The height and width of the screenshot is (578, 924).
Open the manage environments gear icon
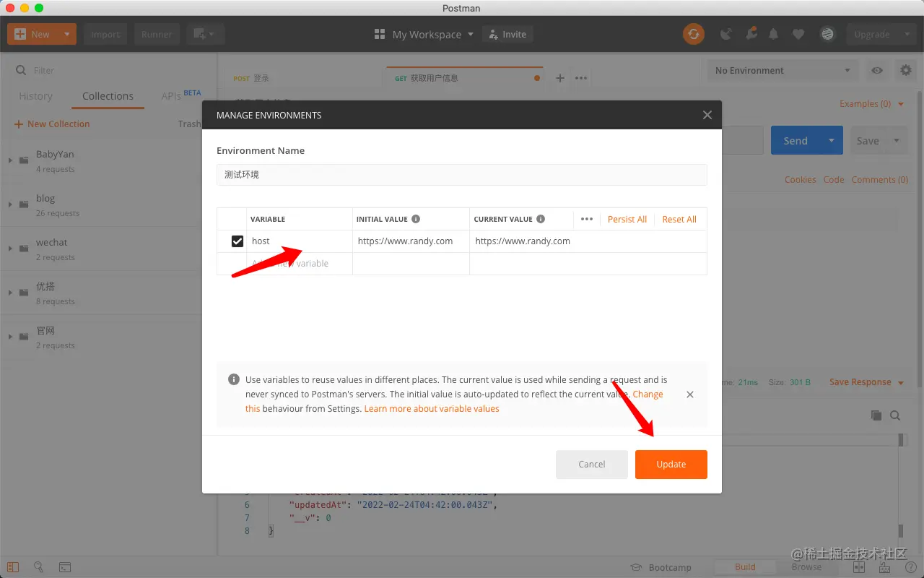point(905,70)
